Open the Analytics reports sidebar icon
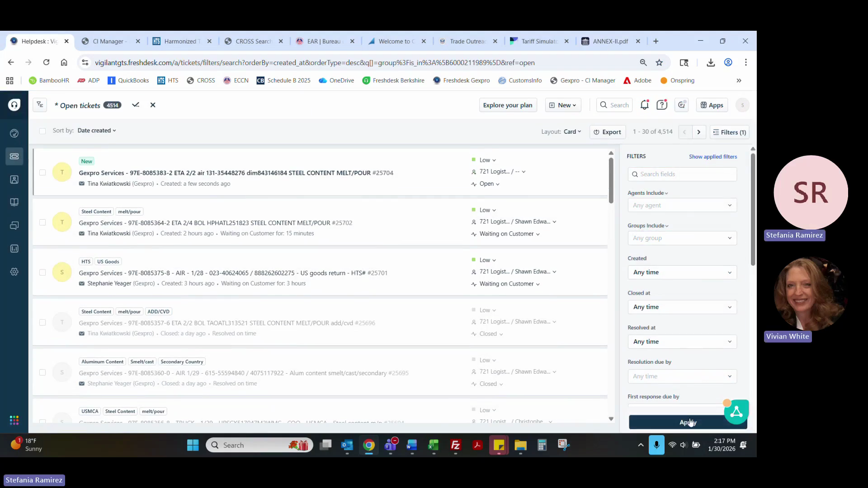The height and width of the screenshot is (488, 868). (x=14, y=249)
